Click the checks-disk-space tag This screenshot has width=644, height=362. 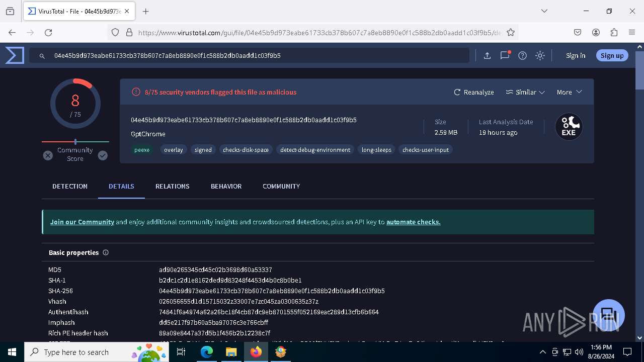[246, 150]
